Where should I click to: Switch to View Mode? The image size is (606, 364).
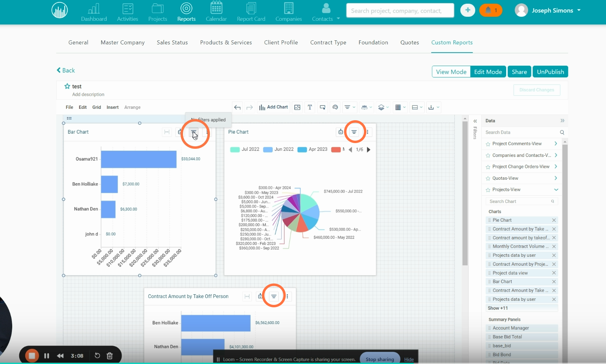[451, 72]
